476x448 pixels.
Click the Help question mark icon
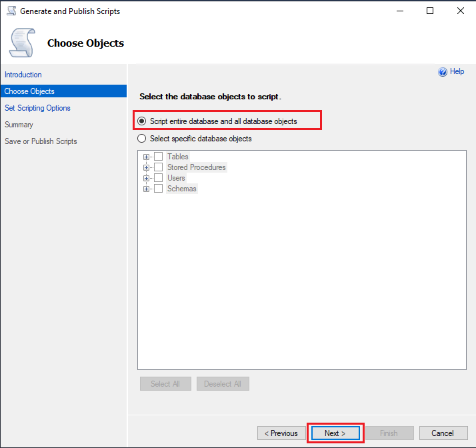[442, 72]
